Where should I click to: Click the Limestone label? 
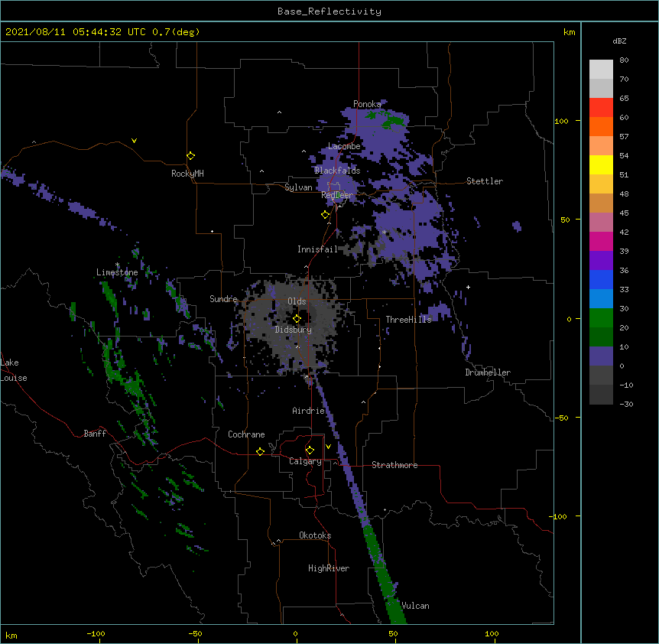coord(117,272)
